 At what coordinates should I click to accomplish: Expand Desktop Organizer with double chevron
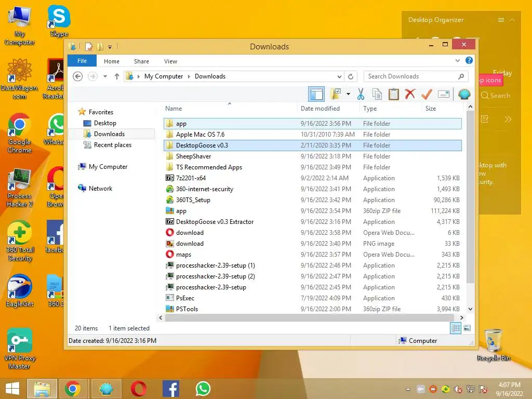pos(508,119)
